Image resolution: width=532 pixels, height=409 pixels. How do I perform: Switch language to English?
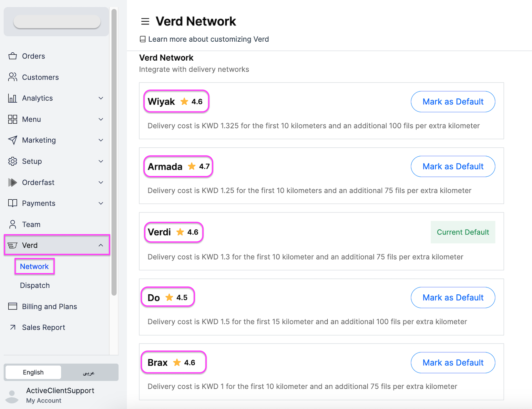pyautogui.click(x=33, y=372)
